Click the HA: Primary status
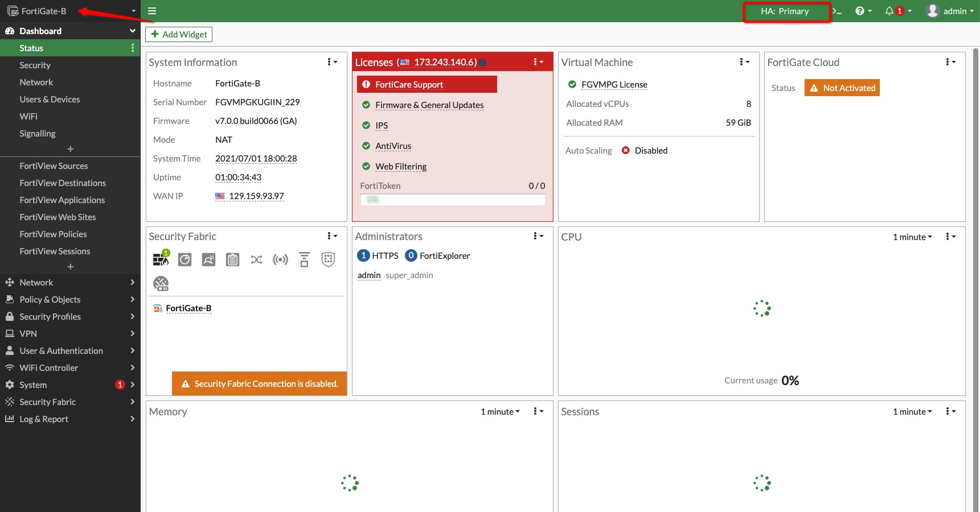The image size is (980, 512). (x=785, y=11)
